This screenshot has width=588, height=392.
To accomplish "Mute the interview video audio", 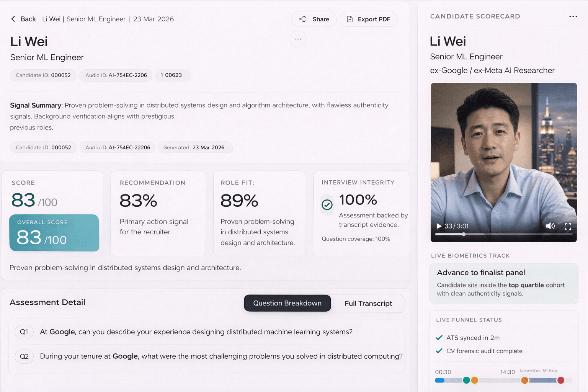I will point(550,226).
